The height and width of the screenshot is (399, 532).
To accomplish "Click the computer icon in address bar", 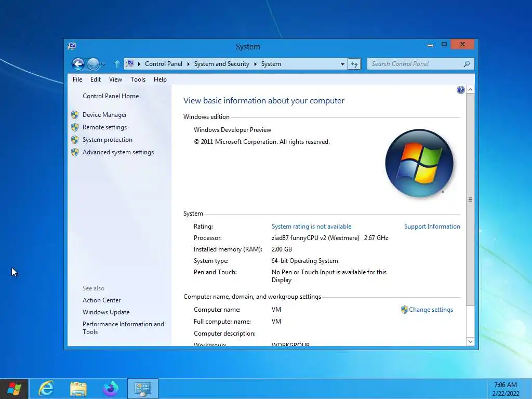I will 129,63.
